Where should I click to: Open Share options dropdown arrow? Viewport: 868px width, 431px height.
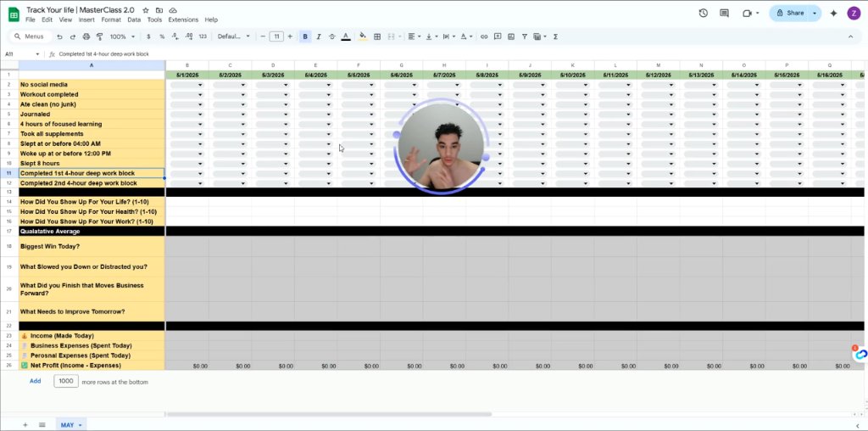(x=815, y=13)
